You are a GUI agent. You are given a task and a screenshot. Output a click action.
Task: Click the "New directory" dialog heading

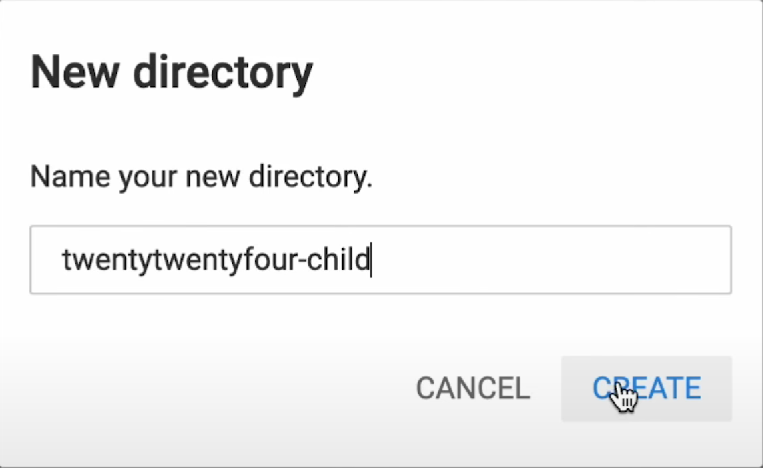172,73
